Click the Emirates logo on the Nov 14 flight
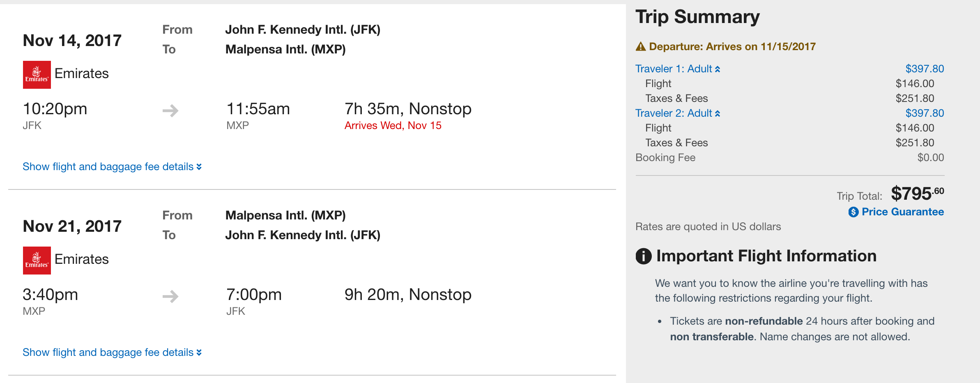This screenshot has width=980, height=383. point(37,75)
